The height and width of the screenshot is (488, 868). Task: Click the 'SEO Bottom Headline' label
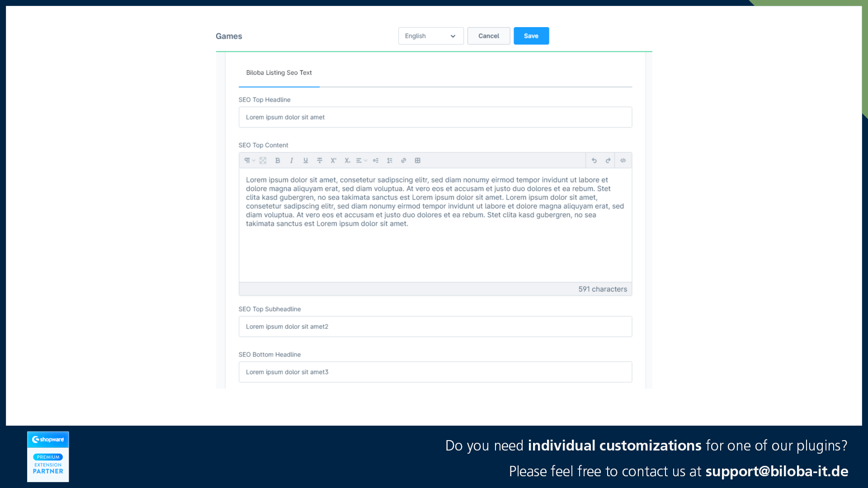point(269,355)
